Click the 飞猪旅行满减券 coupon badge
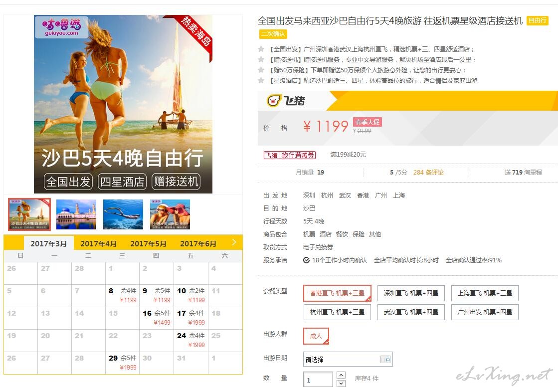 290,155
